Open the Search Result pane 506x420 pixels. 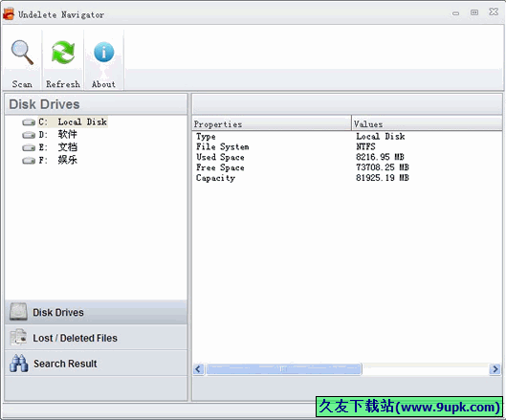97,364
